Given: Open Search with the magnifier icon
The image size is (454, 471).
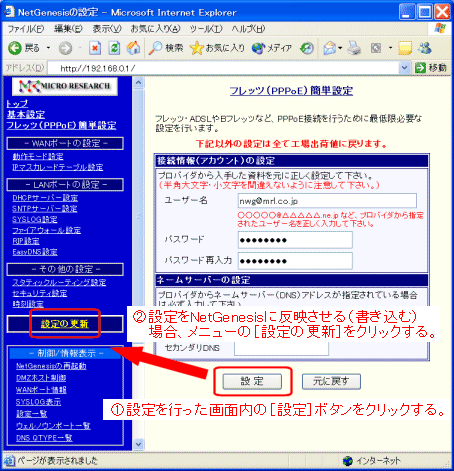Looking at the screenshot, I should [155, 48].
